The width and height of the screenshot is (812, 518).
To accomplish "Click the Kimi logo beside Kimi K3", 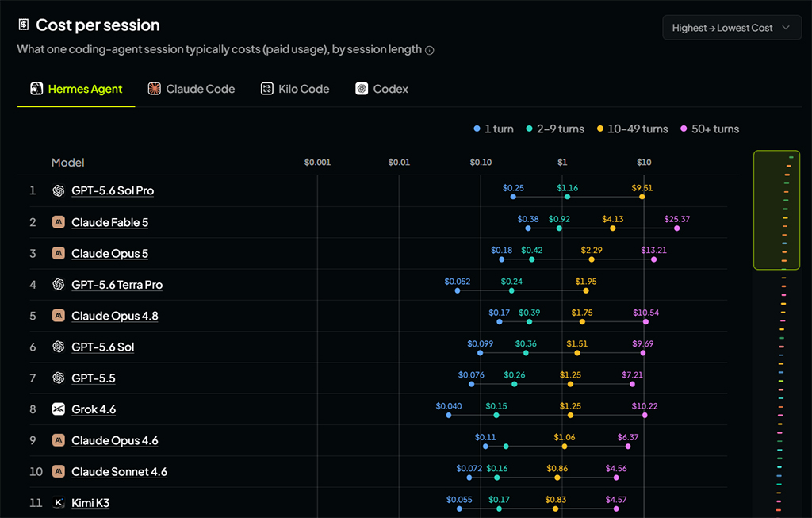I will tap(59, 502).
